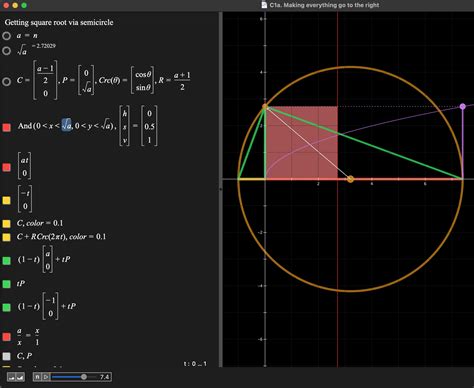This screenshot has width=474, height=388.
Task: Click the green zoom window button
Action: (x=24, y=5)
